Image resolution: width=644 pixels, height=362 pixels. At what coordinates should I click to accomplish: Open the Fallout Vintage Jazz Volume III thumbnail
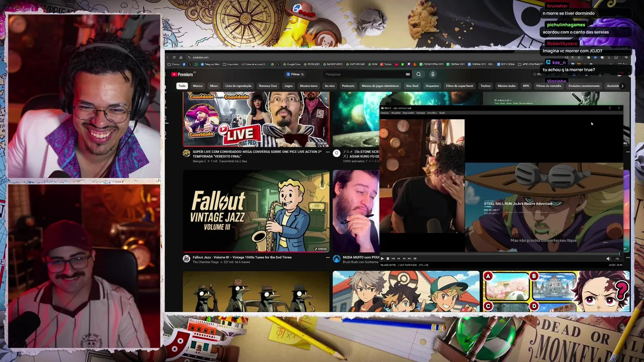(x=256, y=211)
